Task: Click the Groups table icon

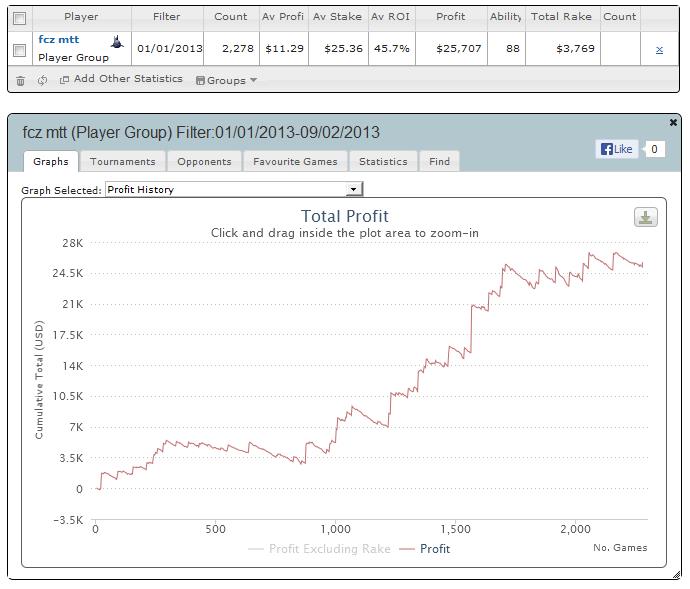Action: [x=200, y=81]
